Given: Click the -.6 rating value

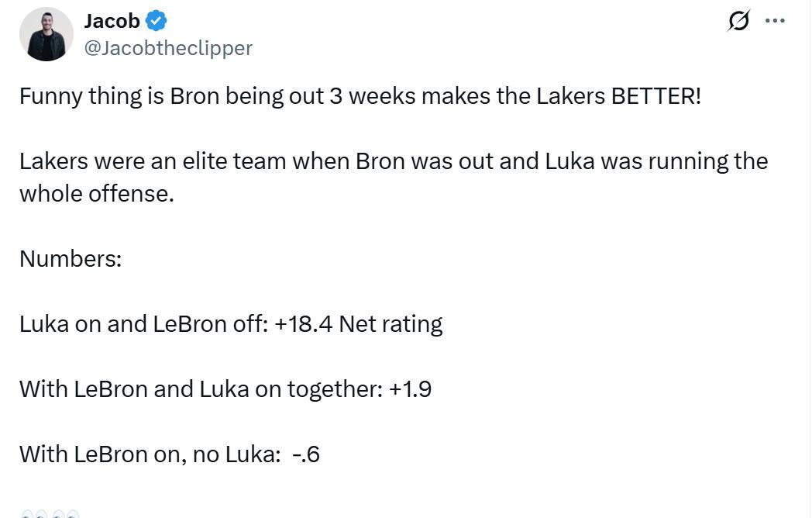Looking at the screenshot, I should 306,454.
